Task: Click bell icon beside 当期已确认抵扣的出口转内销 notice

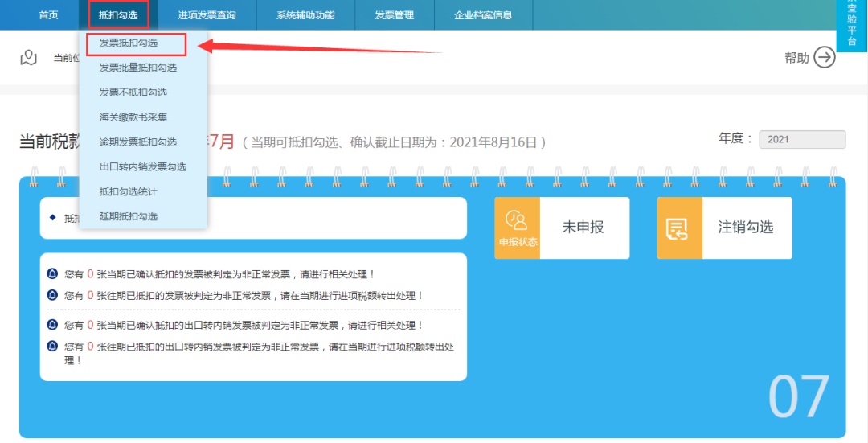Action: [52, 325]
